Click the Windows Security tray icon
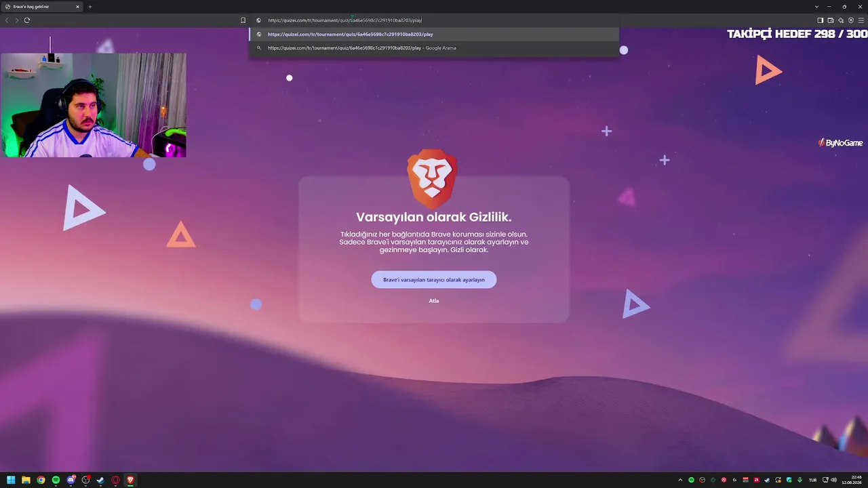Image resolution: width=868 pixels, height=488 pixels. [789, 480]
